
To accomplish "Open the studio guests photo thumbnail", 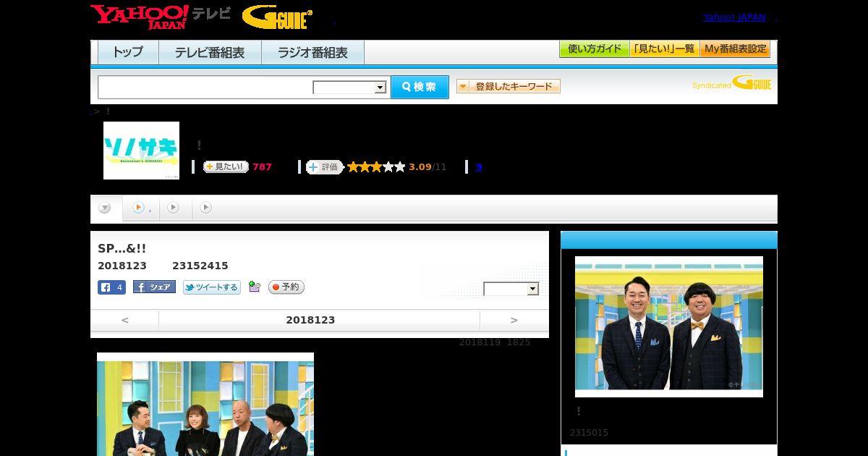I will [x=205, y=404].
